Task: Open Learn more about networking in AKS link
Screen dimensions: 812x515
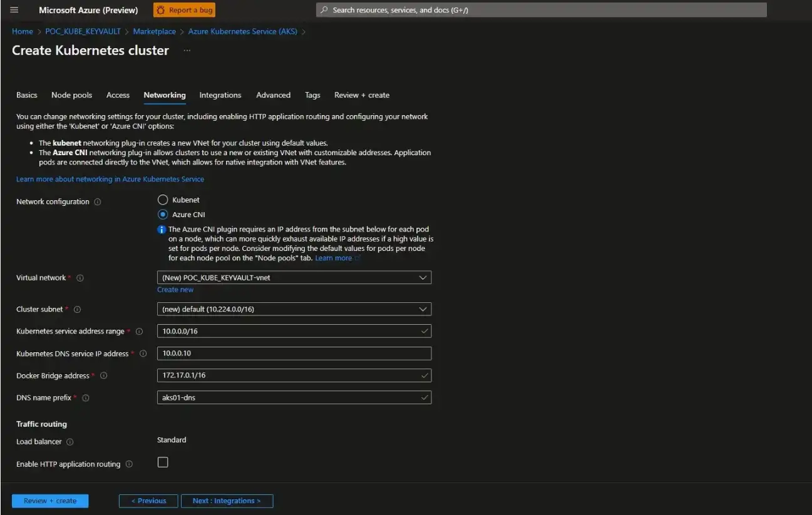Action: pyautogui.click(x=110, y=179)
